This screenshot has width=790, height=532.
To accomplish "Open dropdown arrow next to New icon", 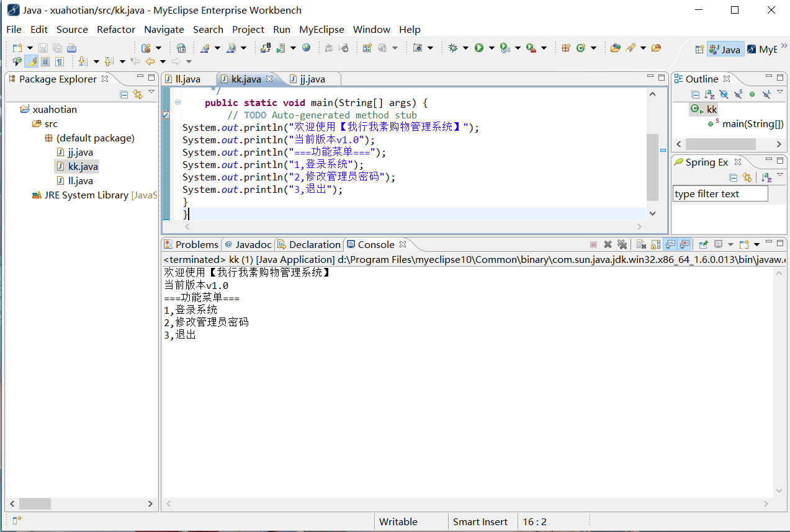I will click(30, 48).
